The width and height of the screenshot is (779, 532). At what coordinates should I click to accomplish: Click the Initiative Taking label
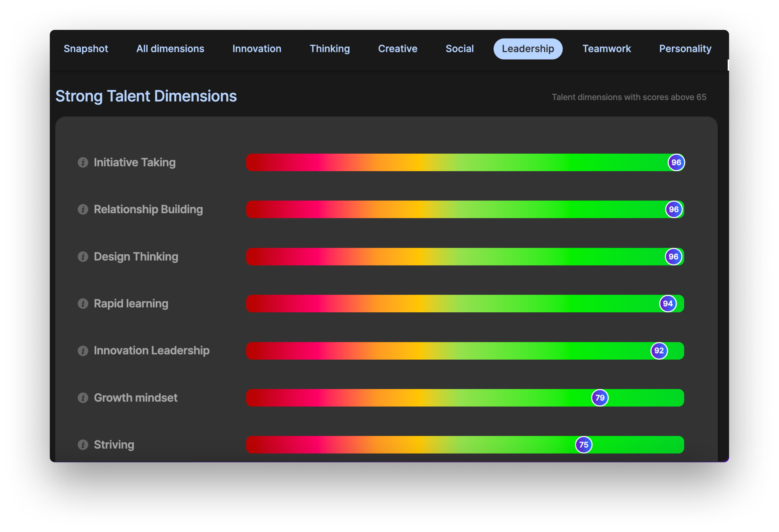134,163
